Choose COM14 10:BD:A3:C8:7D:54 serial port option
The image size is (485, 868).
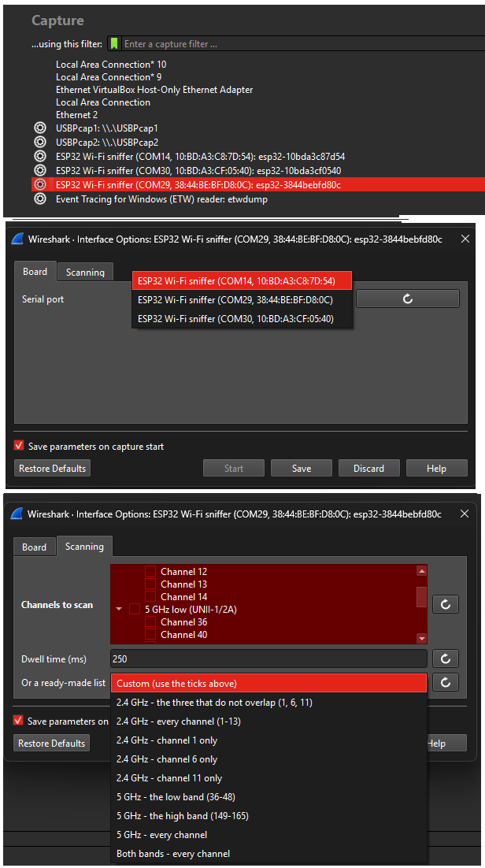[x=242, y=280]
